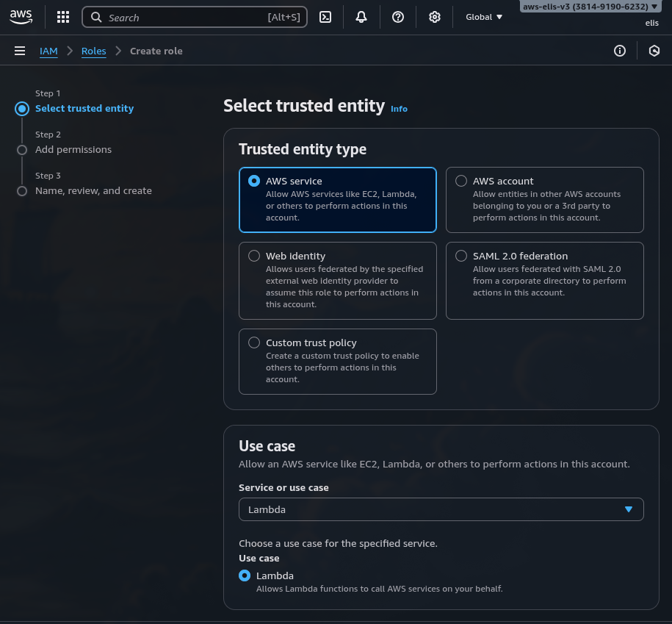
Task: Expand the aws-elis-v3 account menu
Action: 590,7
